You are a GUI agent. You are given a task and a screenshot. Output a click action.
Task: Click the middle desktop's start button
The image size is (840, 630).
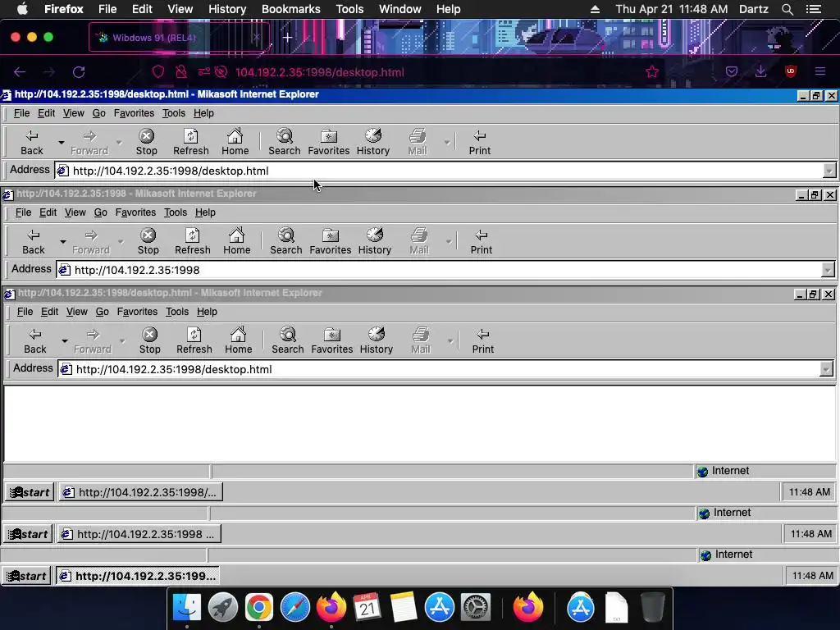(x=29, y=533)
